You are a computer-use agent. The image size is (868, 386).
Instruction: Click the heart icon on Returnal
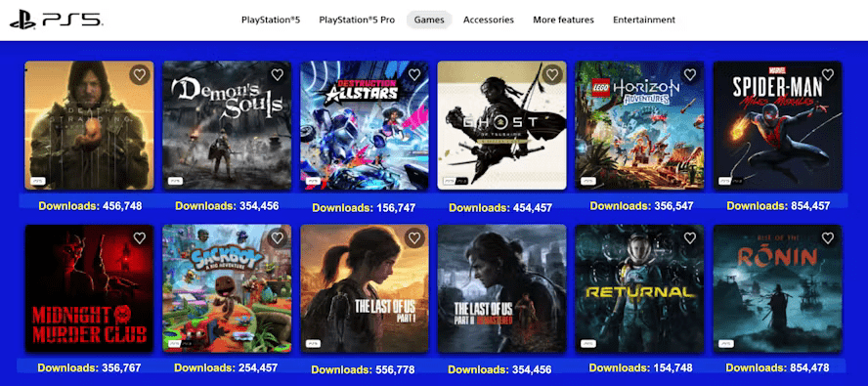point(690,238)
